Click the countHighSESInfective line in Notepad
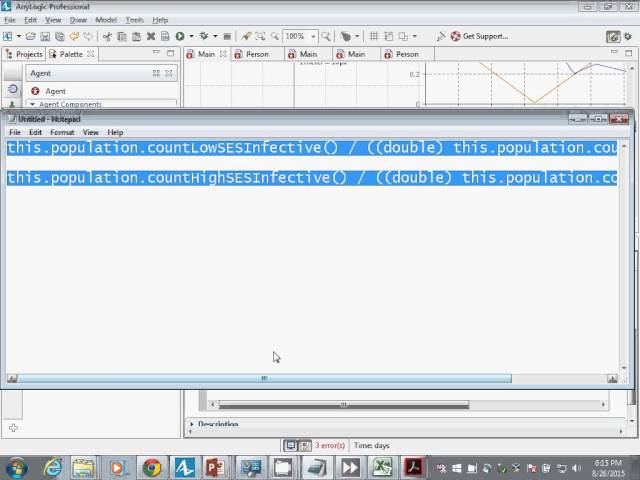The image size is (640, 480). click(312, 178)
